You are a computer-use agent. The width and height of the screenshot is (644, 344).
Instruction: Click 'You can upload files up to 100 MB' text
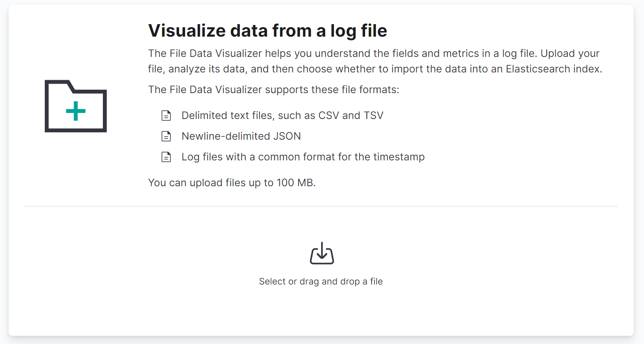tap(232, 183)
